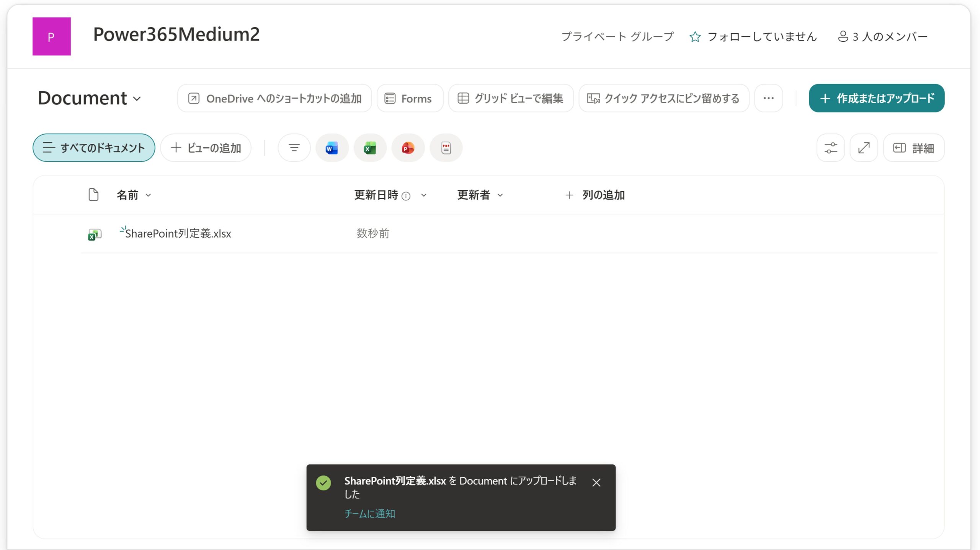
Task: Open the filter lines icon
Action: [x=294, y=148]
